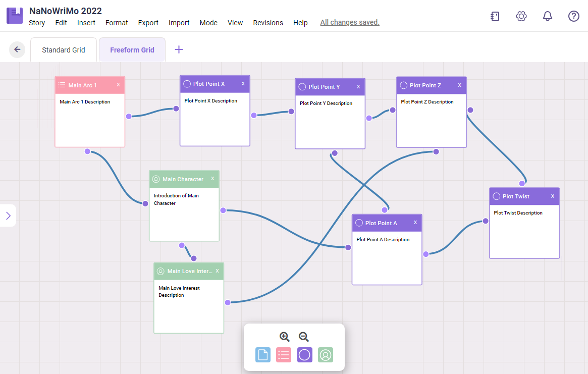
Task: Open the Export menu
Action: [148, 23]
